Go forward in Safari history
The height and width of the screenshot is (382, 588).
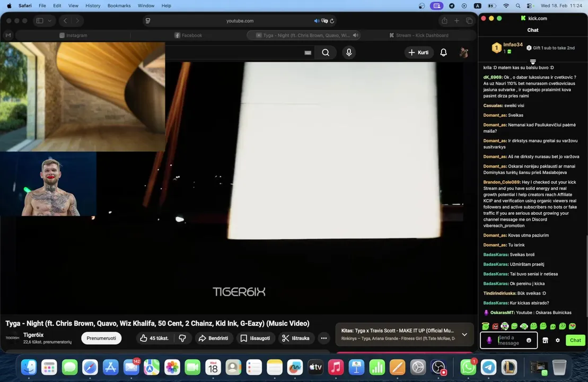click(77, 21)
